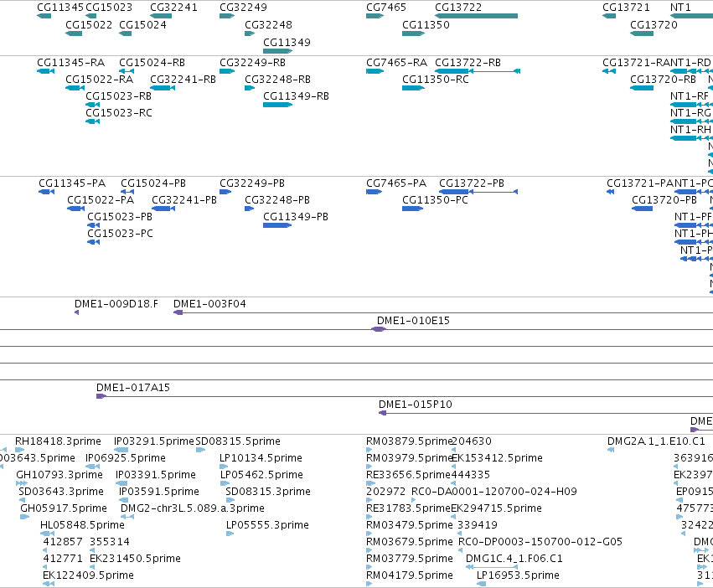Viewport: 713px width, 588px height.
Task: Click the CG15022 gene label
Action: pyautogui.click(x=89, y=24)
